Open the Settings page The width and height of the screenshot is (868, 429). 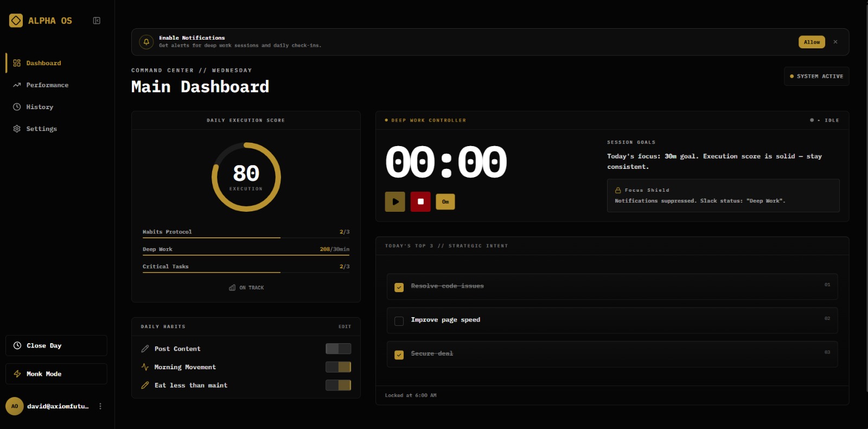pos(56,129)
